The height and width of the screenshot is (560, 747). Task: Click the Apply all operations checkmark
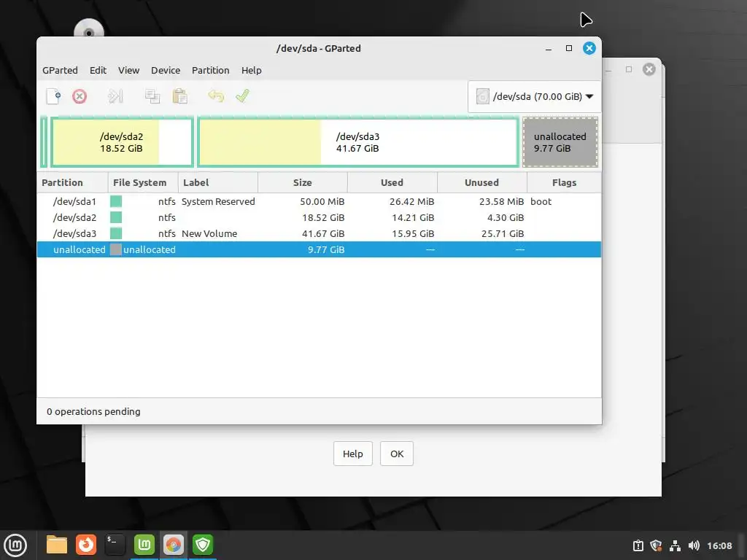tap(242, 96)
